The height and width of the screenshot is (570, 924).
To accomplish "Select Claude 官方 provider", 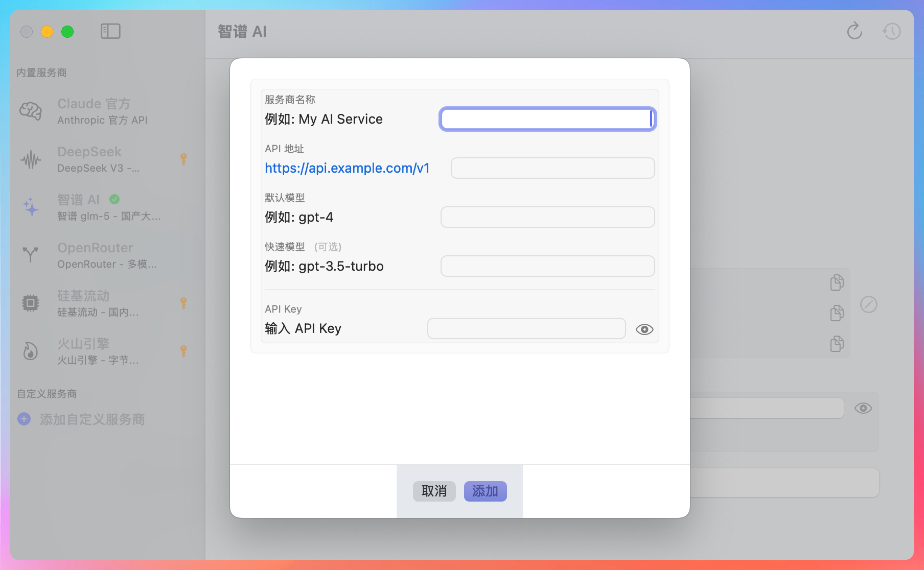I will pos(102,111).
